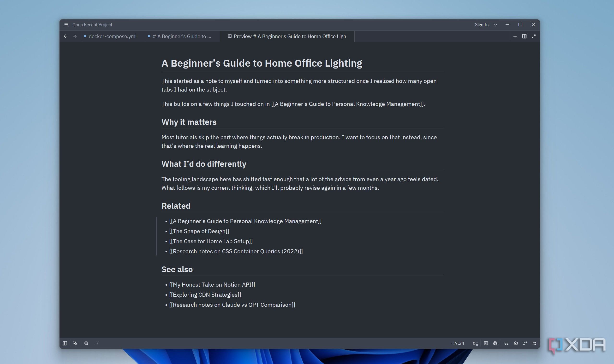Maximize the Zed window

point(520,24)
